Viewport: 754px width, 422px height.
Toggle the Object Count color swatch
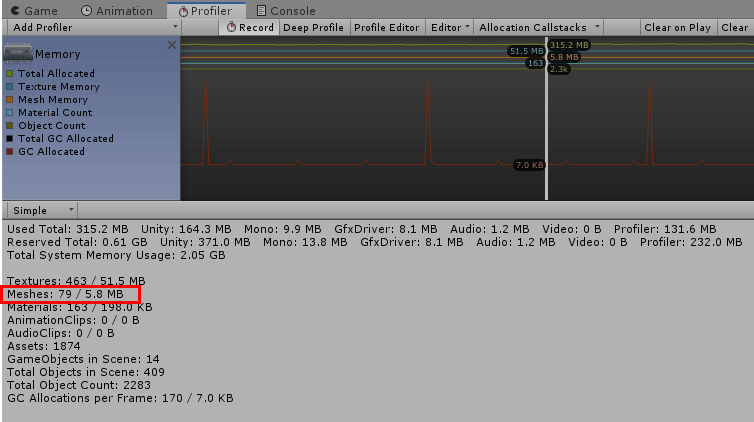pos(10,125)
